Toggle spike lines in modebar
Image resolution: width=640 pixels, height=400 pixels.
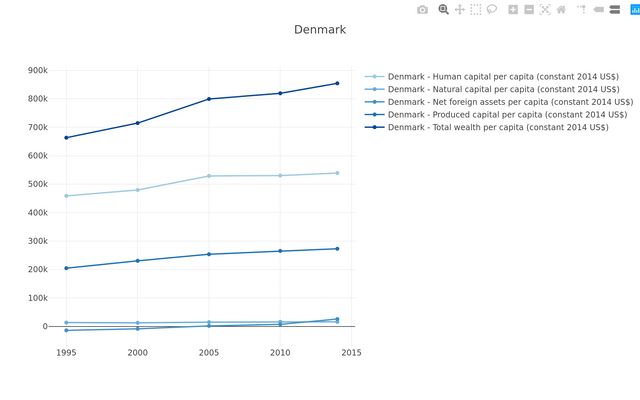(x=581, y=9)
